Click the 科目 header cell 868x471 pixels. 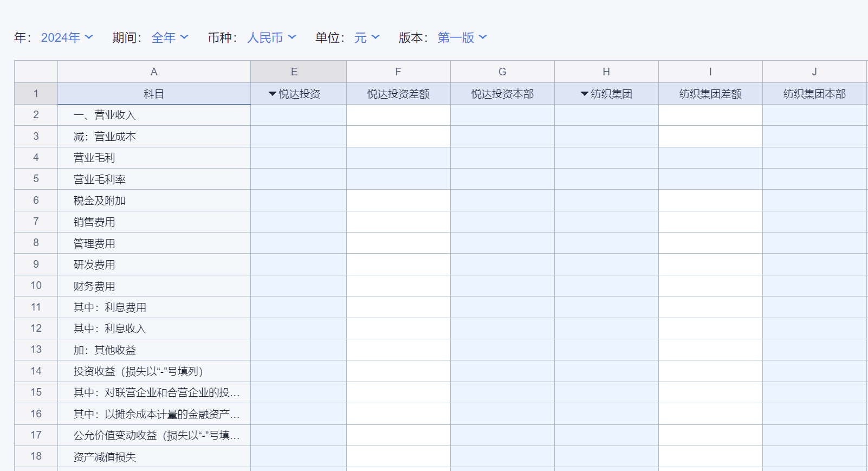(154, 94)
